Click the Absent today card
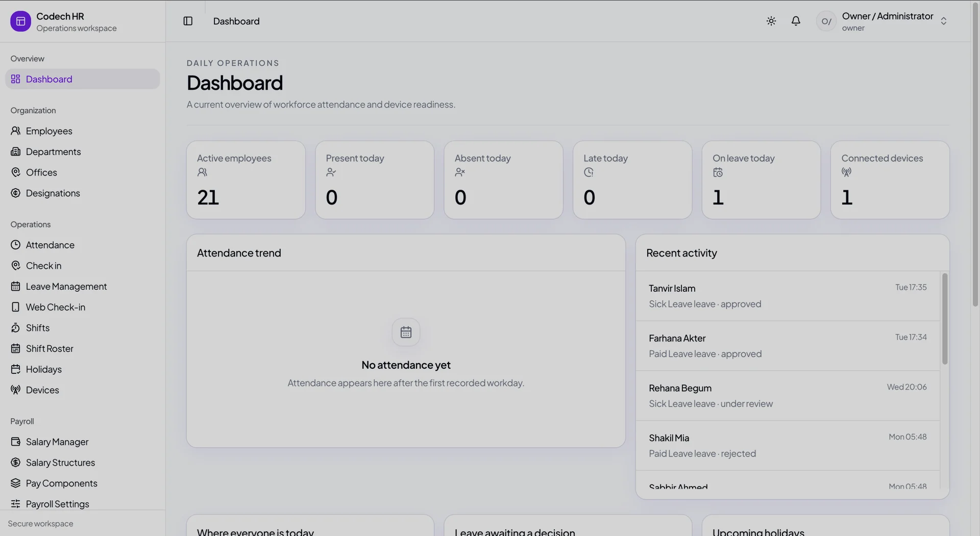Viewport: 980px width, 536px height. point(503,180)
